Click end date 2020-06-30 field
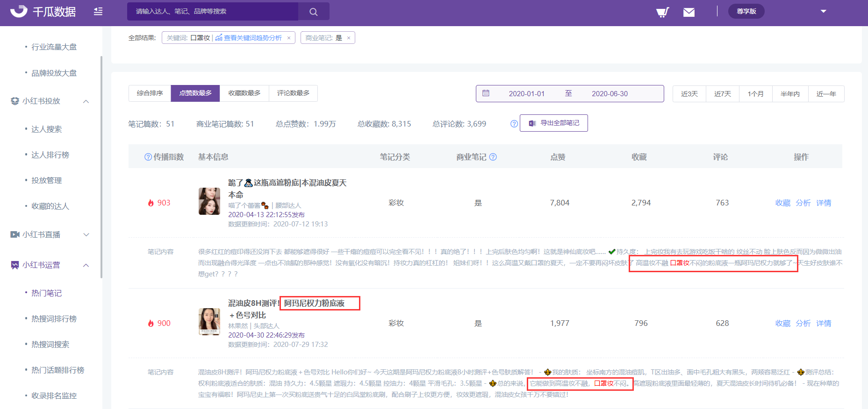 610,94
